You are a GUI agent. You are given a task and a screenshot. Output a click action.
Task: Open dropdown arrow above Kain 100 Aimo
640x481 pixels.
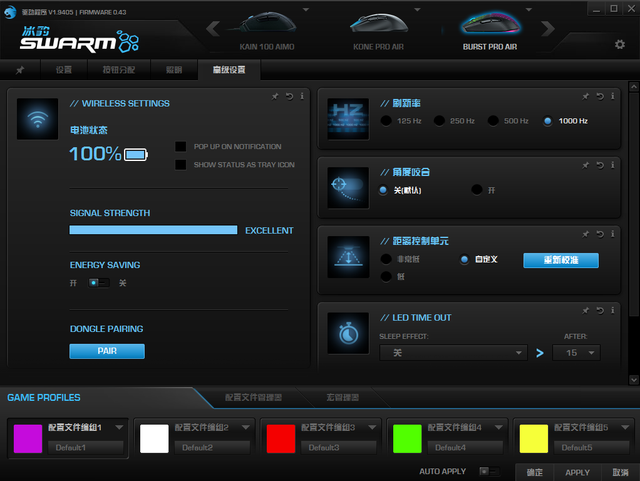306,9
